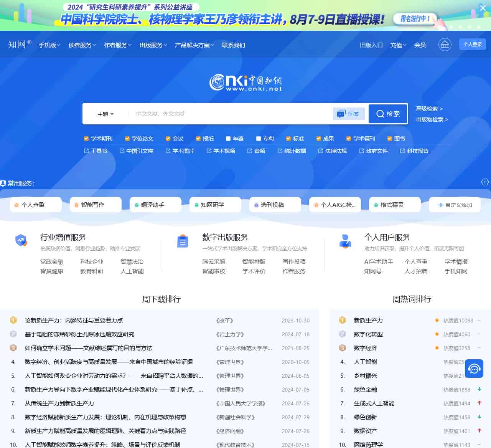Open 学术图片 external link
Screen dimensions: 491x448
pos(180,151)
